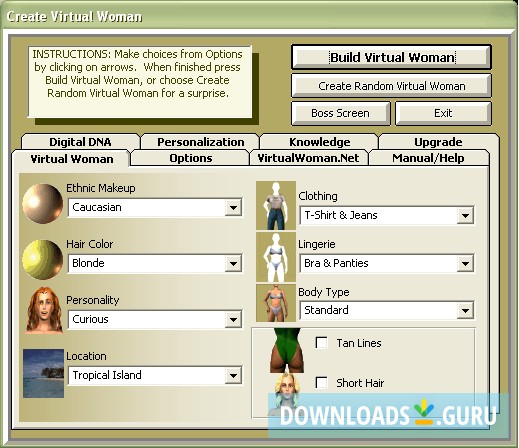The height and width of the screenshot is (448, 519).
Task: Open the Hair Color dropdown arrow
Action: click(x=233, y=264)
